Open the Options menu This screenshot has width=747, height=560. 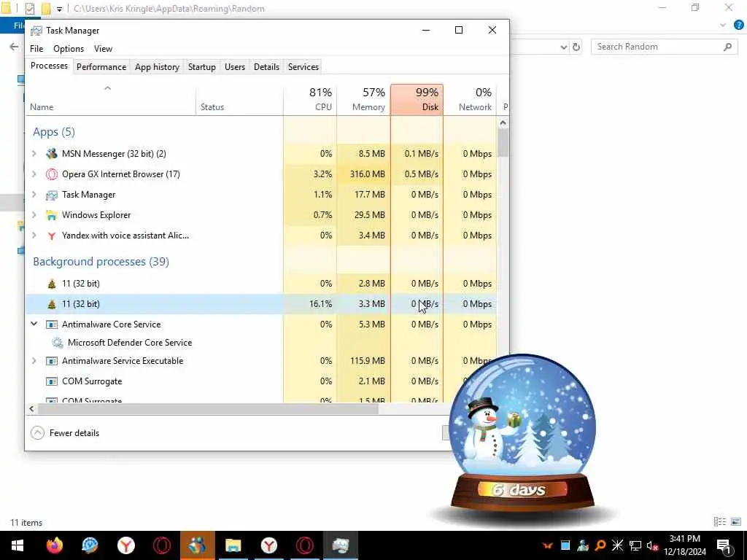click(69, 49)
